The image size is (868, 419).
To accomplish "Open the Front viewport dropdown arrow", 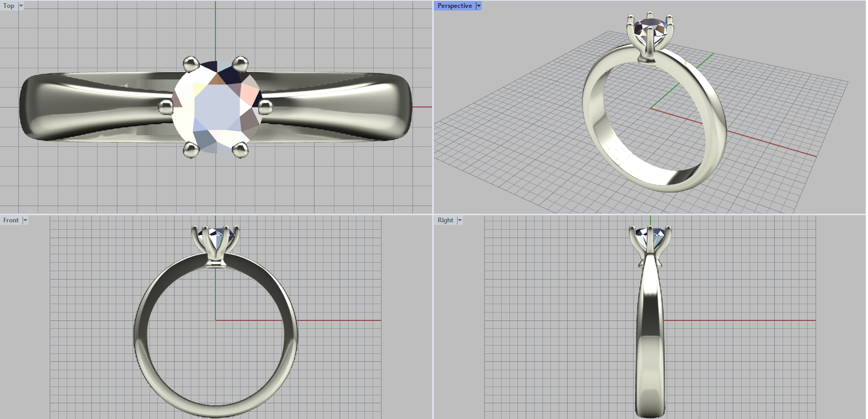I will click(x=25, y=220).
